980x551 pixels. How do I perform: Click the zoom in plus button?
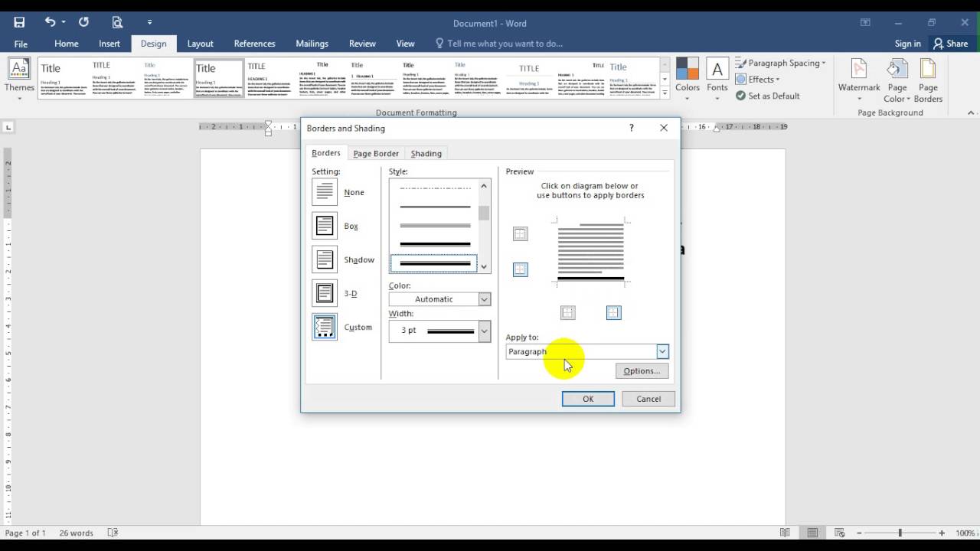click(942, 533)
